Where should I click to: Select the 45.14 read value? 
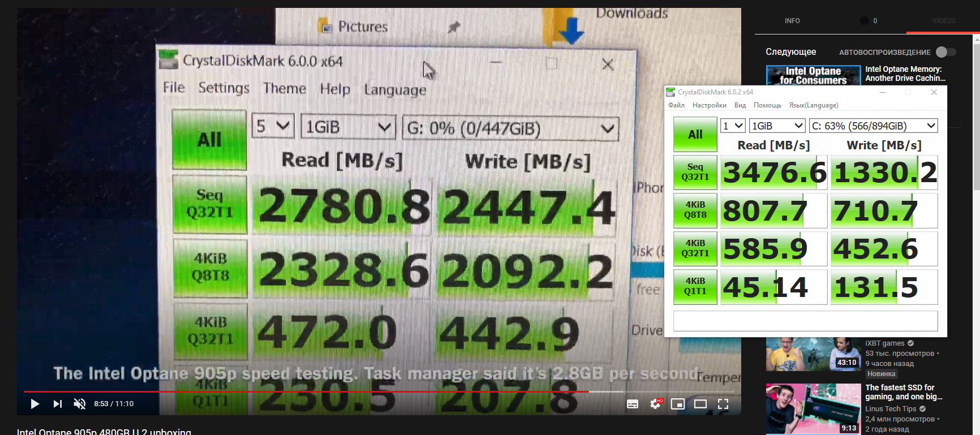[774, 287]
